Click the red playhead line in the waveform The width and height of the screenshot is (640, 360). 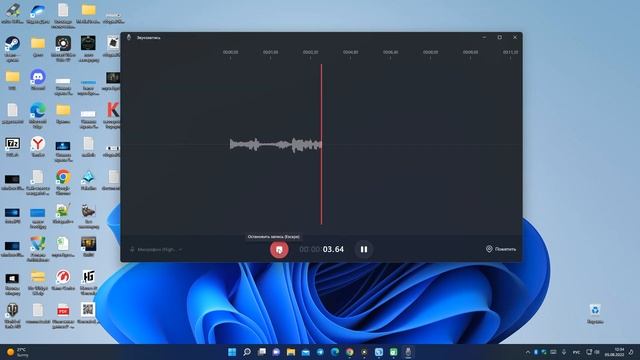pyautogui.click(x=321, y=144)
